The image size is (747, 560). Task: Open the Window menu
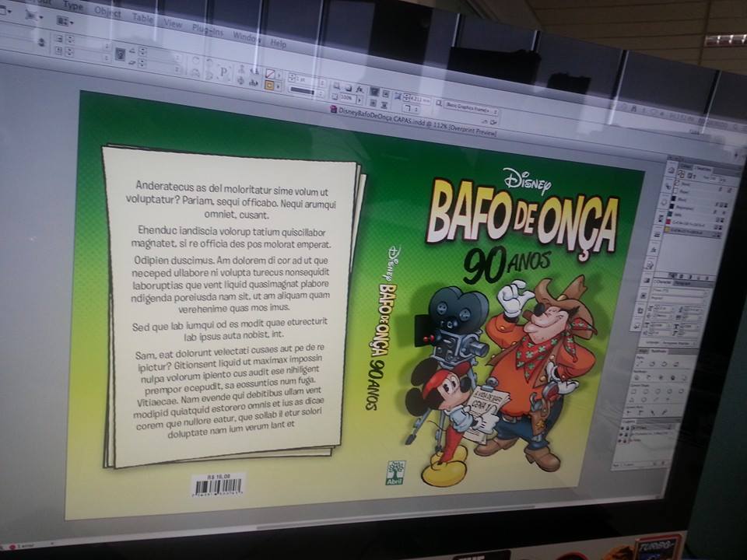click(247, 37)
